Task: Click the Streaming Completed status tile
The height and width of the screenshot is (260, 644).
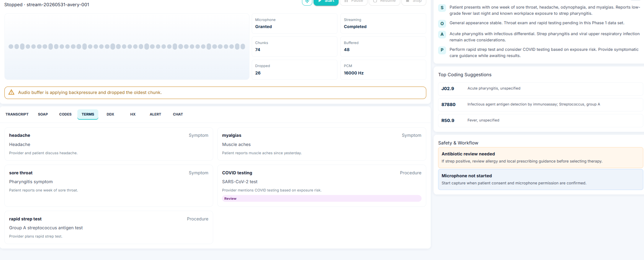Action: click(x=383, y=23)
